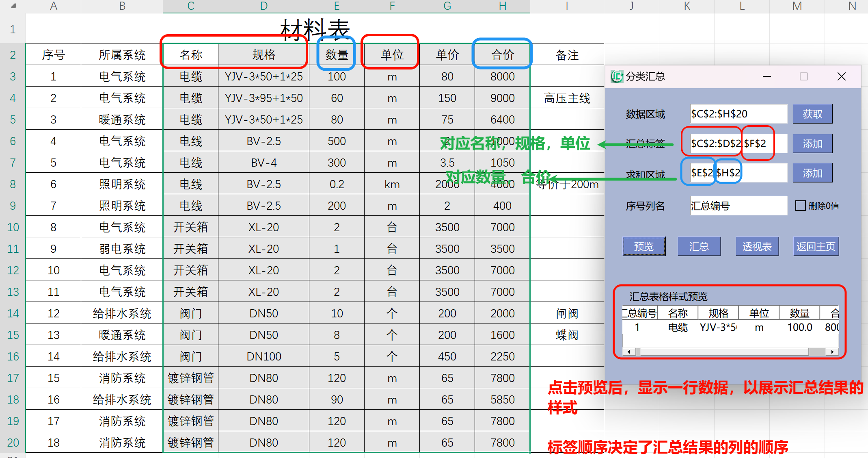Select column header I
The image size is (868, 458).
pos(567,6)
